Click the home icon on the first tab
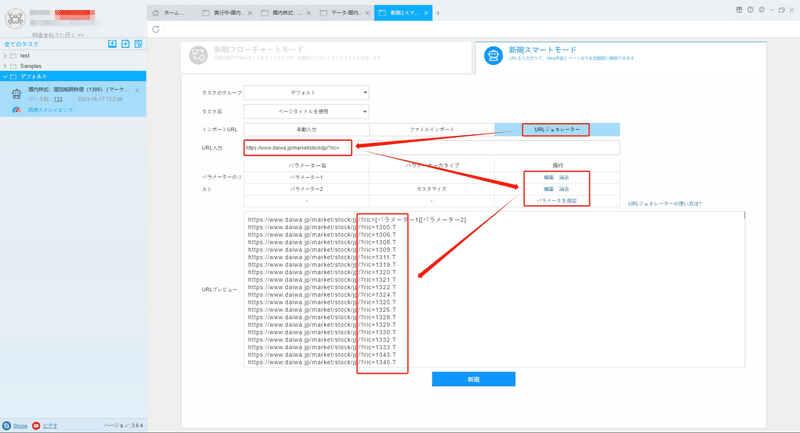Image resolution: width=800 pixels, height=433 pixels. coord(156,13)
